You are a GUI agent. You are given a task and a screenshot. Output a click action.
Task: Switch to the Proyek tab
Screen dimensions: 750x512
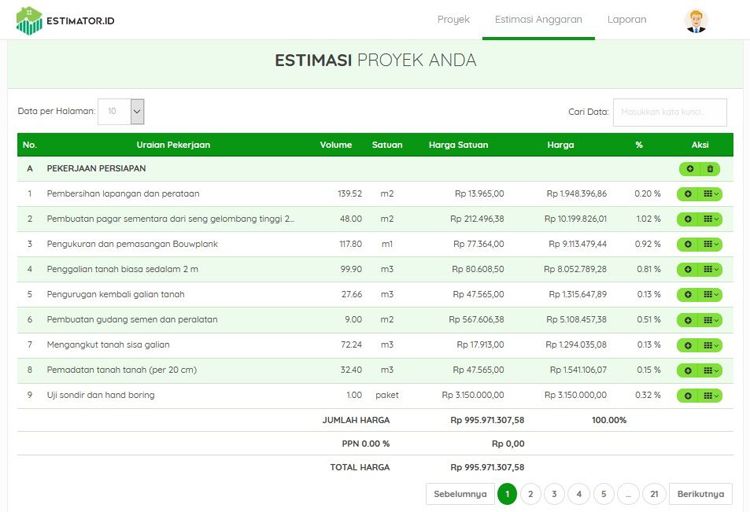(453, 20)
